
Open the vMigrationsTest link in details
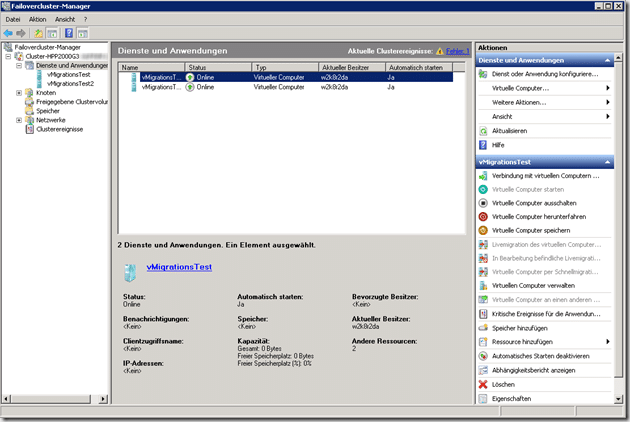coord(179,267)
